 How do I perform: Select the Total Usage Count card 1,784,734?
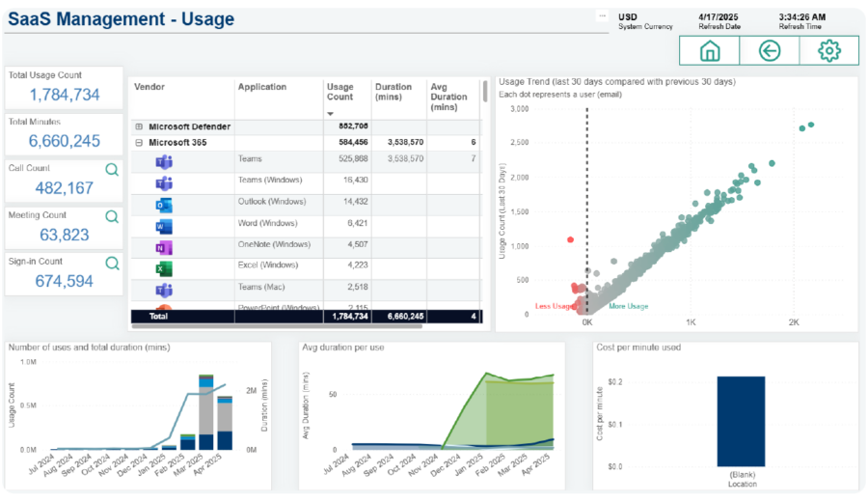tap(65, 88)
